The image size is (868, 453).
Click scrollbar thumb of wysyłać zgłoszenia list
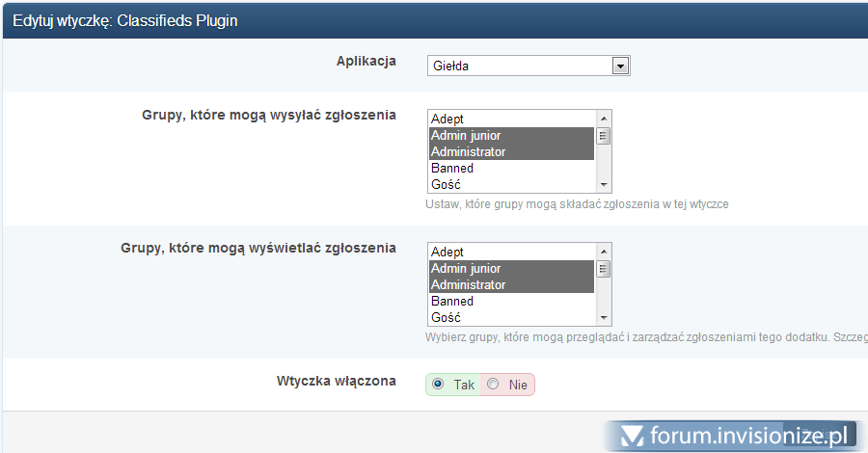(604, 136)
